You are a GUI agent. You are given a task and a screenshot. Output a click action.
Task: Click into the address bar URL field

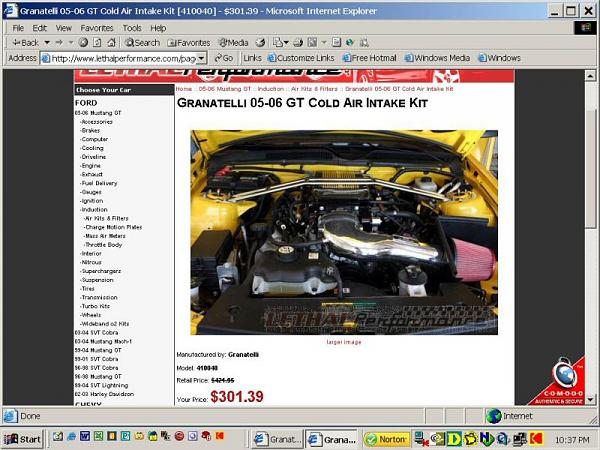tap(123, 58)
